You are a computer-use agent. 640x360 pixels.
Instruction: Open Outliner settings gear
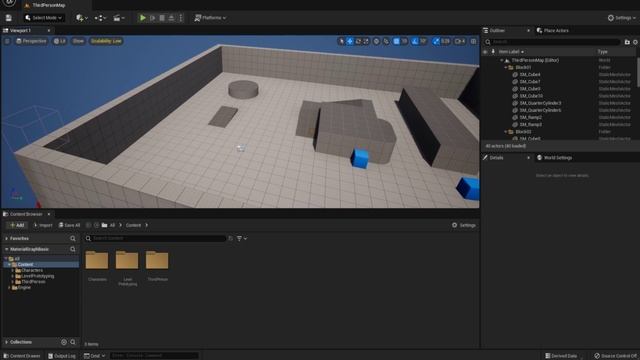[x=636, y=42]
